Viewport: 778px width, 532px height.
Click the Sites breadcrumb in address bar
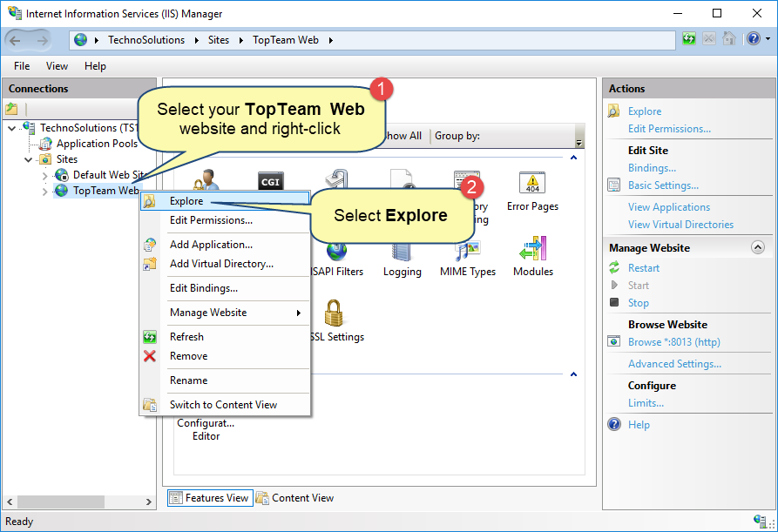tap(219, 40)
